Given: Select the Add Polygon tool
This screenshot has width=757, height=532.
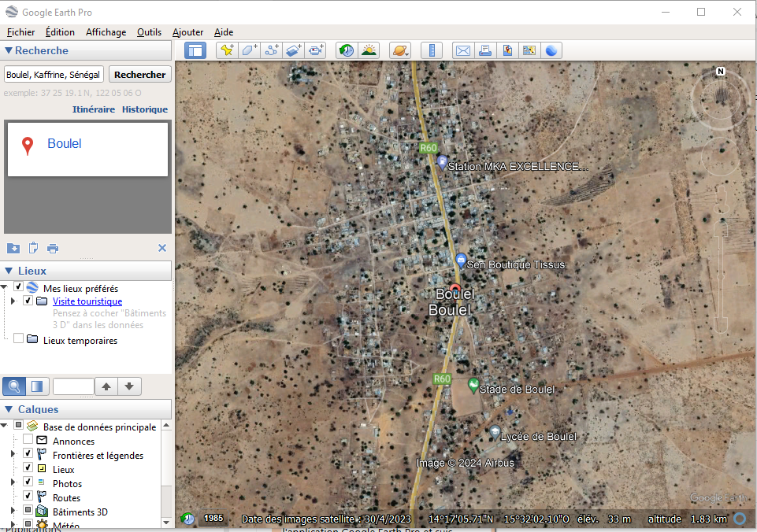Looking at the screenshot, I should [249, 50].
